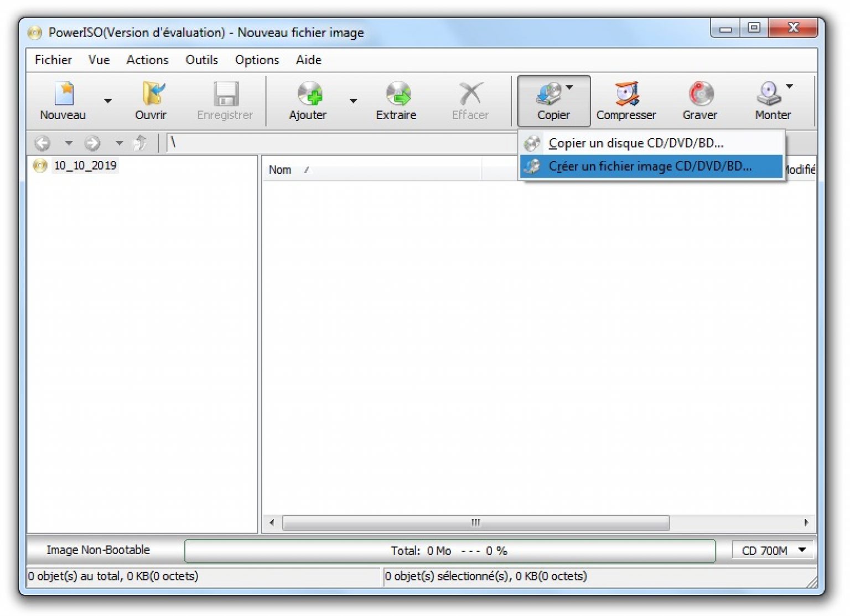Choose Créer un fichier image CD/DVD/BD
850x616 pixels.
click(651, 167)
